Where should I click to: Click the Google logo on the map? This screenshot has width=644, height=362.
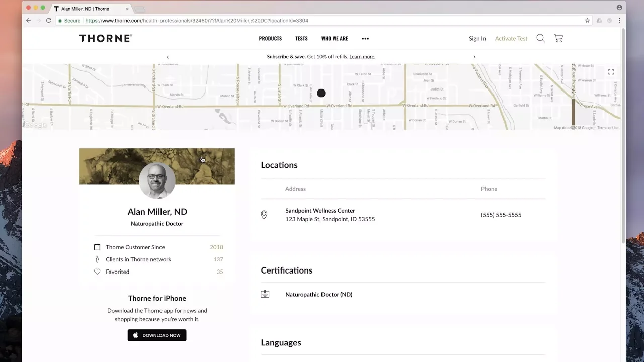click(x=35, y=125)
